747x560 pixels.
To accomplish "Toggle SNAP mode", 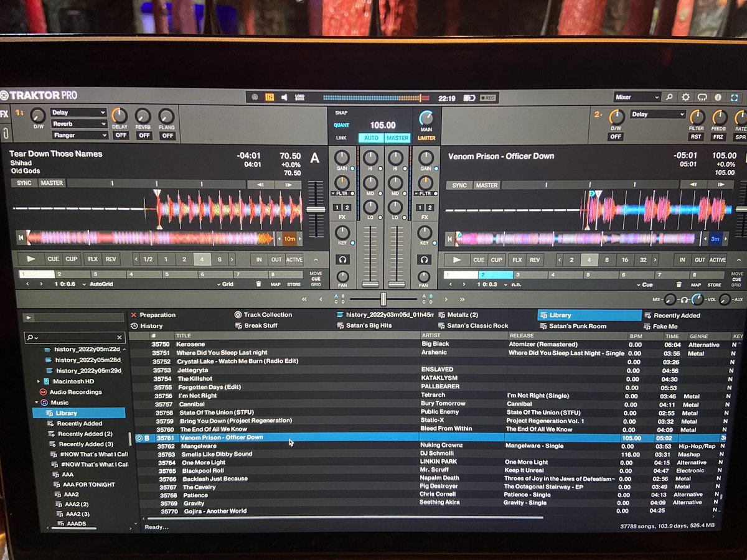I will [341, 113].
